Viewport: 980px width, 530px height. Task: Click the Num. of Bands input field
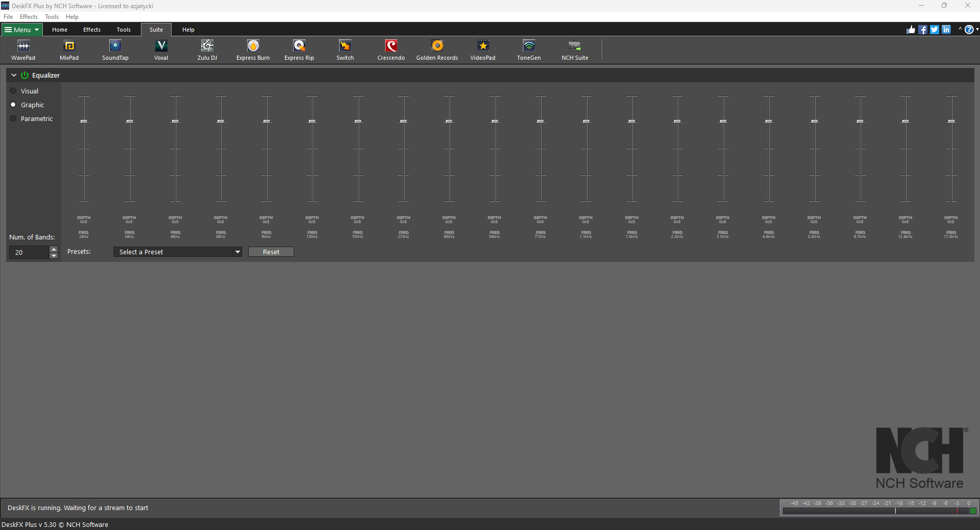point(30,252)
